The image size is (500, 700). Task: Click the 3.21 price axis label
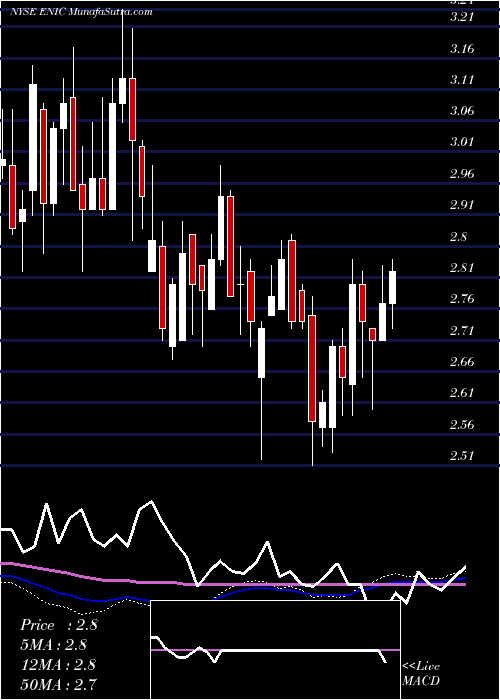point(462,17)
